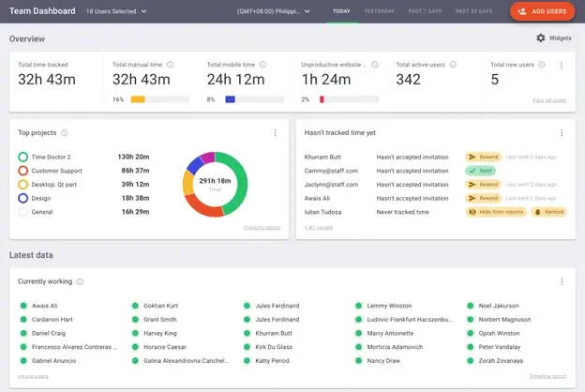Select the Past 7 Days tab

[x=426, y=11]
